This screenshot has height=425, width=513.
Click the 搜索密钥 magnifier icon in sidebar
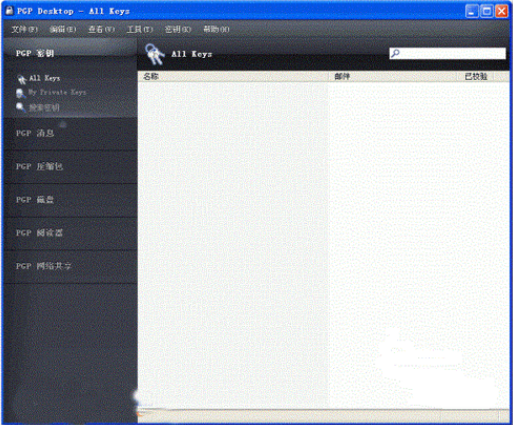(x=21, y=107)
